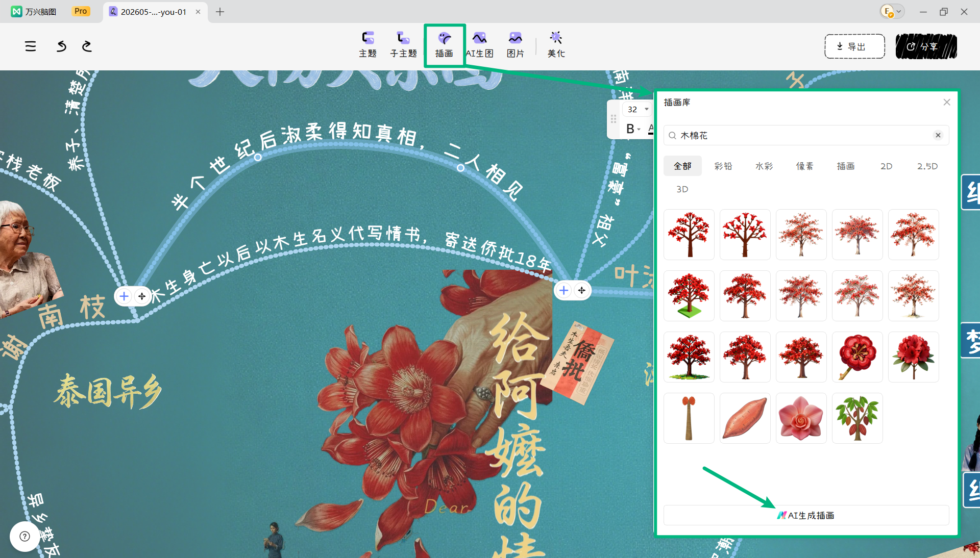Open a new document tab
Viewport: 980px width, 558px height.
[220, 12]
